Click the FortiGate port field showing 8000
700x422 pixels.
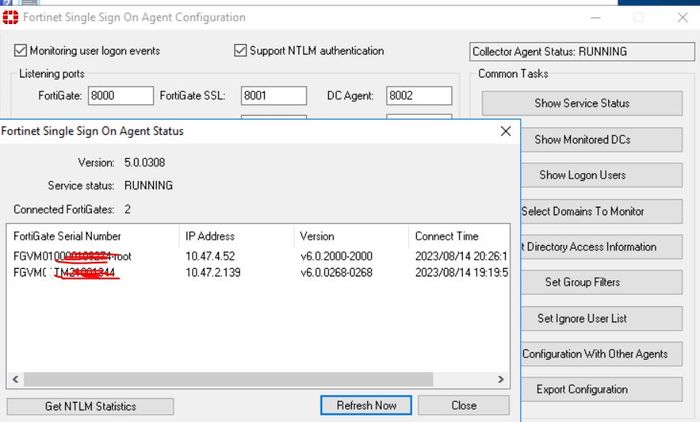click(121, 96)
